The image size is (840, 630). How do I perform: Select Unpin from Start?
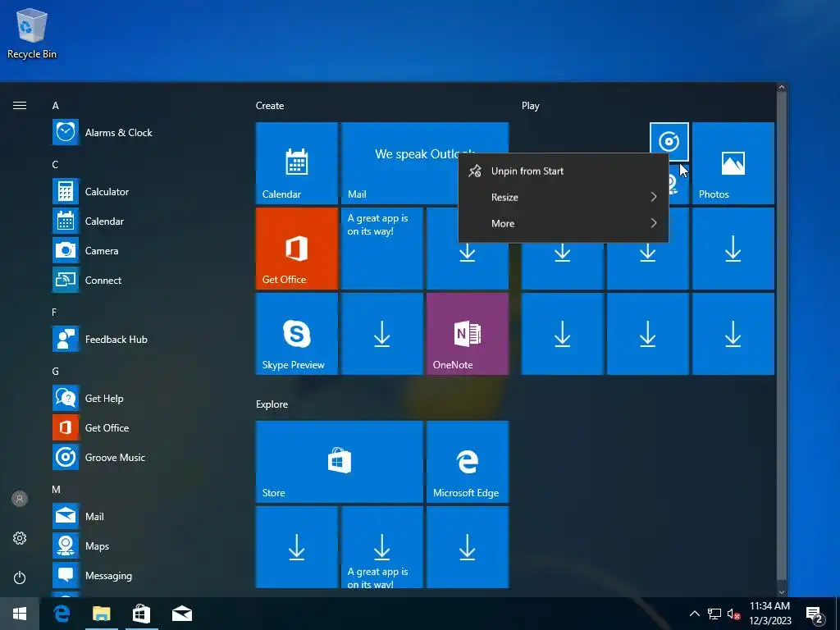coord(564,171)
